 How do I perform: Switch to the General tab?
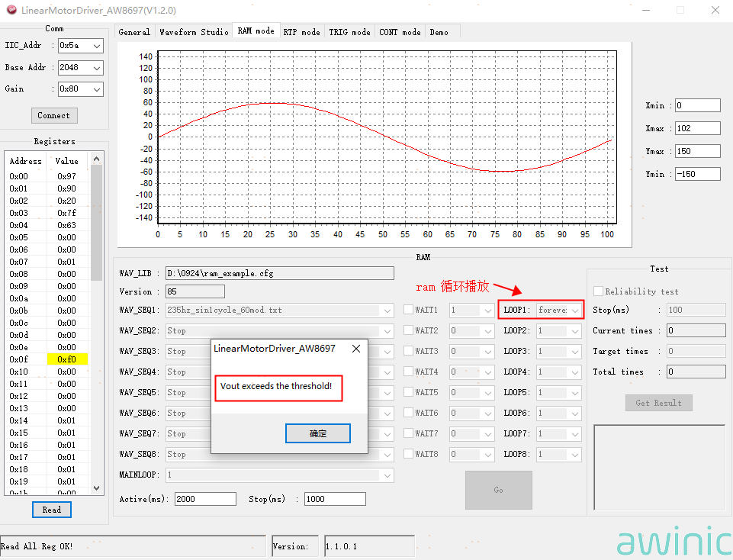point(134,32)
